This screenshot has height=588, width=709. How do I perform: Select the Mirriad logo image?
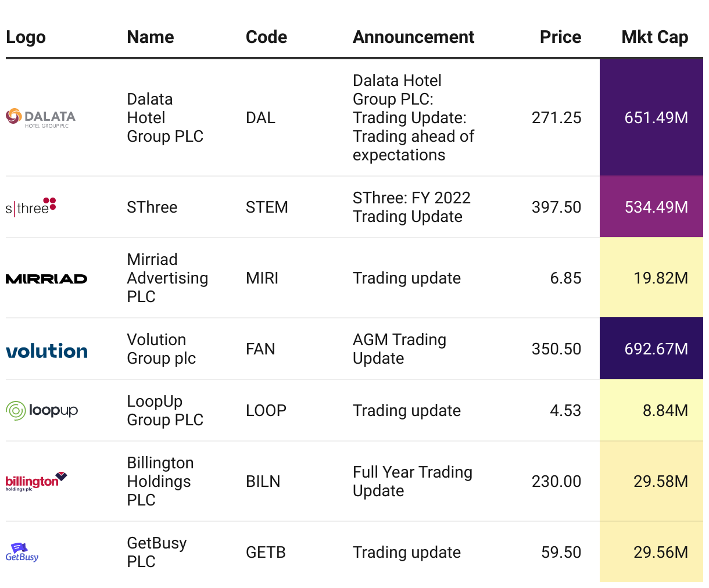tap(46, 279)
